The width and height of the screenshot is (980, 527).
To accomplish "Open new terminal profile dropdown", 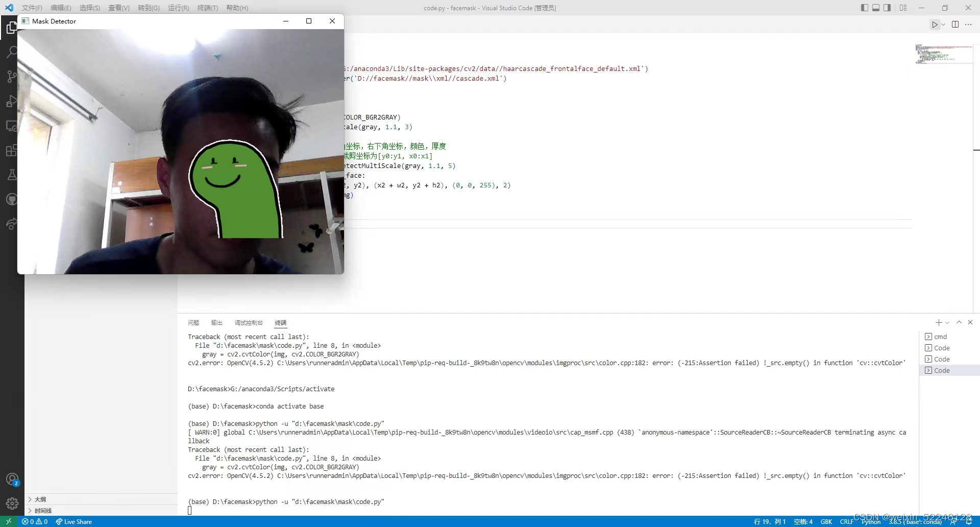I will [947, 323].
